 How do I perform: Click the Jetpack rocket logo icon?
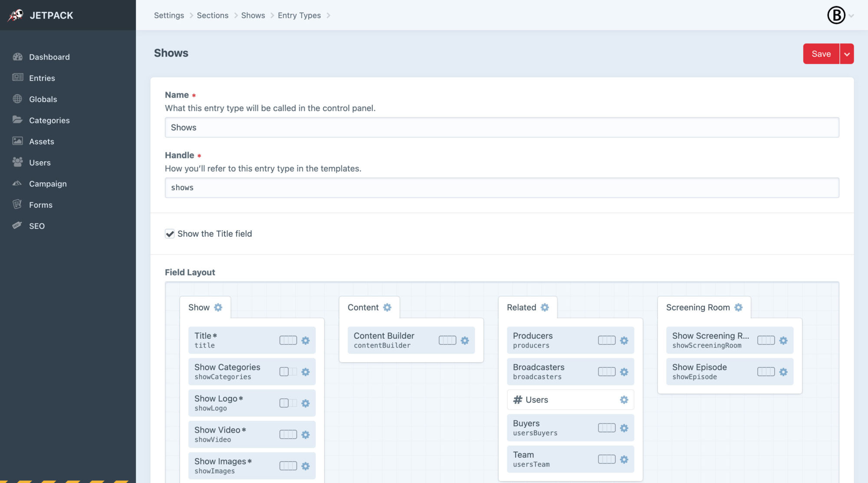point(15,15)
